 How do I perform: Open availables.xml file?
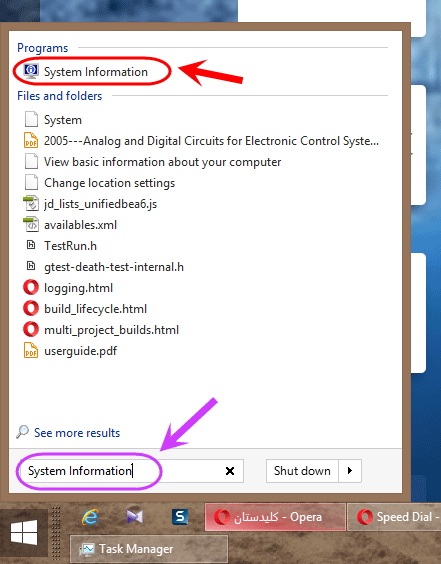click(x=80, y=225)
